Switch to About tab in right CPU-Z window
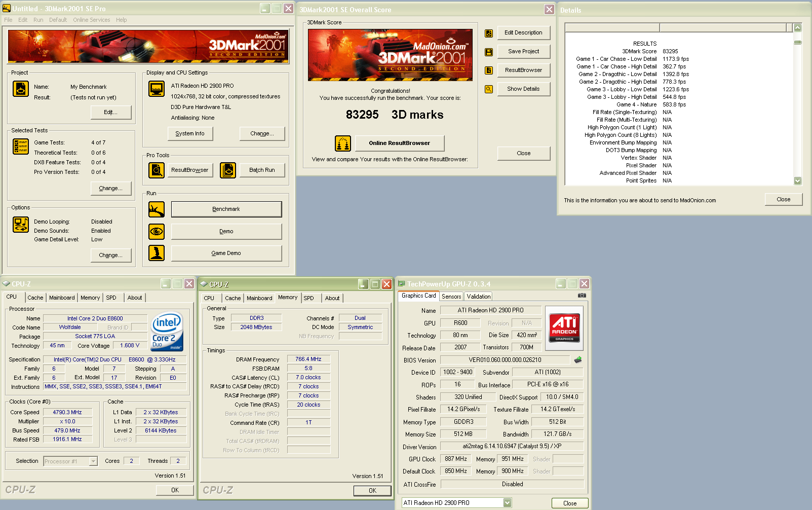This screenshot has width=812, height=510. click(332, 298)
